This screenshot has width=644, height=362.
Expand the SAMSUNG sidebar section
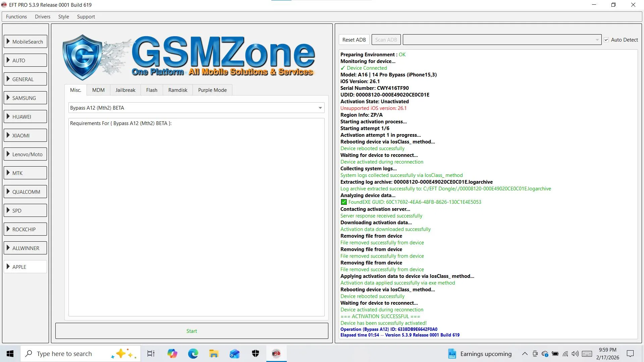25,98
